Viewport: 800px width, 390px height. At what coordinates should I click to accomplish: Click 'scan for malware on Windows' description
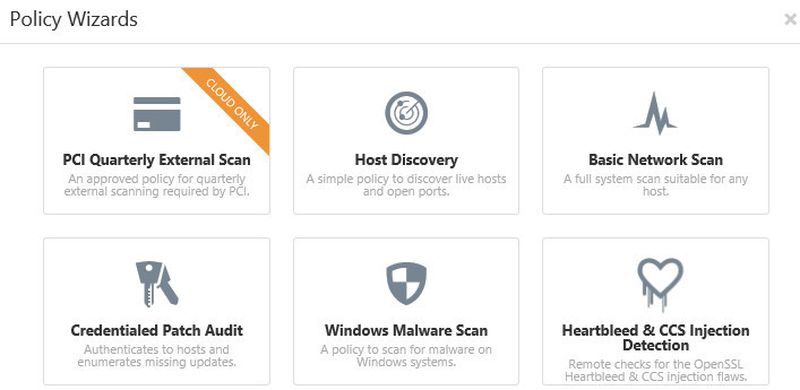click(406, 356)
